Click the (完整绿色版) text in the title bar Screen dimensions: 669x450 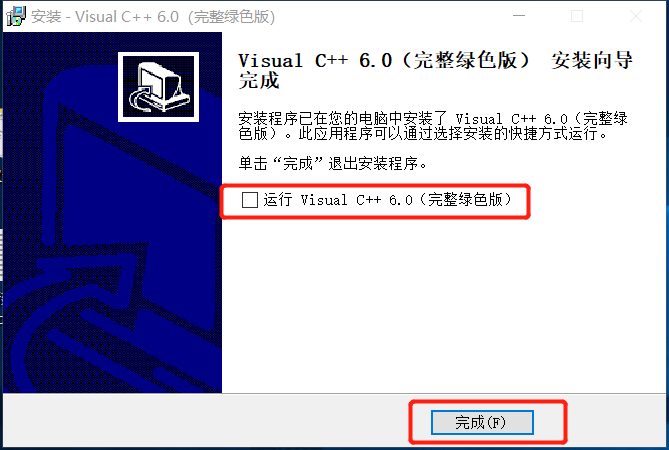[x=232, y=17]
